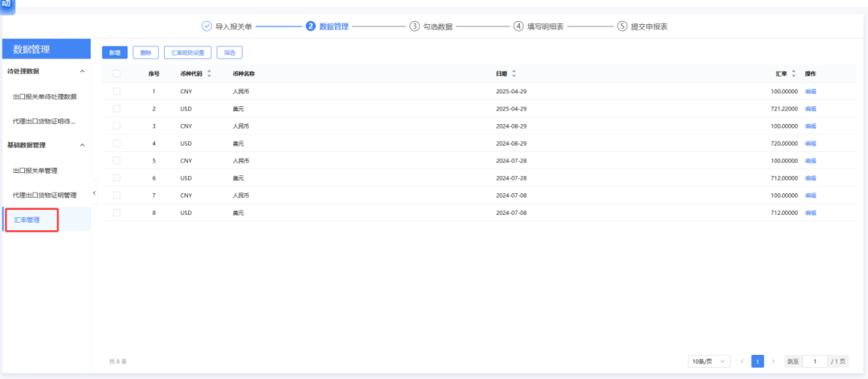Viewport: 868px width, 379px height.
Task: Open 代理出口货物证明管理 in the sidebar
Action: point(44,195)
